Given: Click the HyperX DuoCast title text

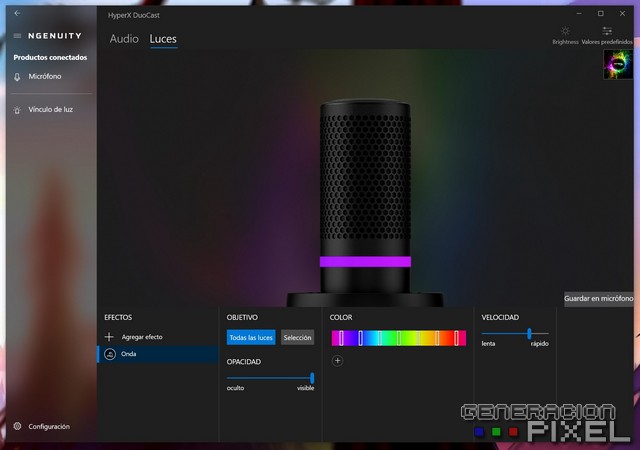Looking at the screenshot, I should pos(134,16).
